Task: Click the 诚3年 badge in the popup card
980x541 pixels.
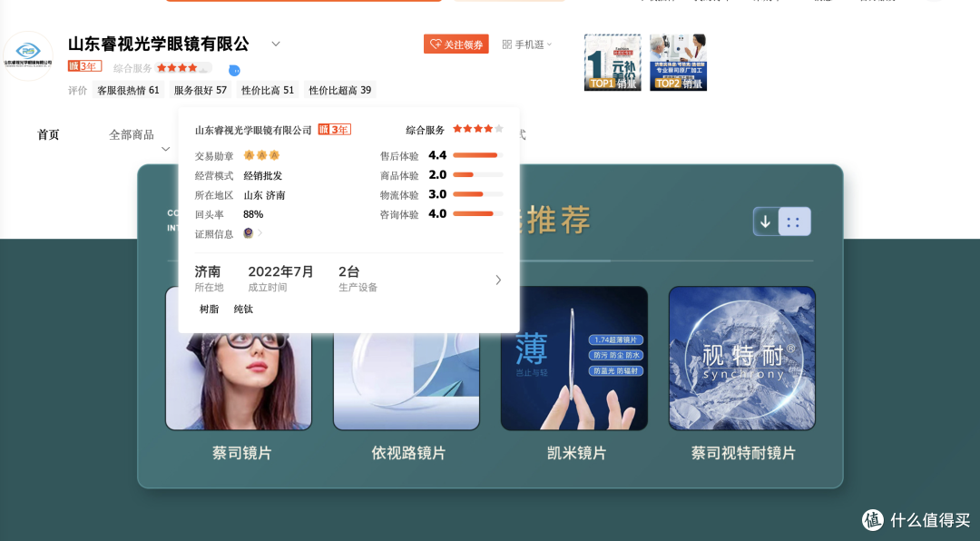Action: [334, 130]
